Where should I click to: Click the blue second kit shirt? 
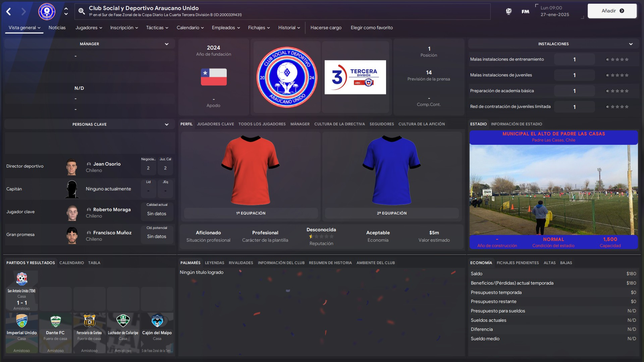coord(391,170)
